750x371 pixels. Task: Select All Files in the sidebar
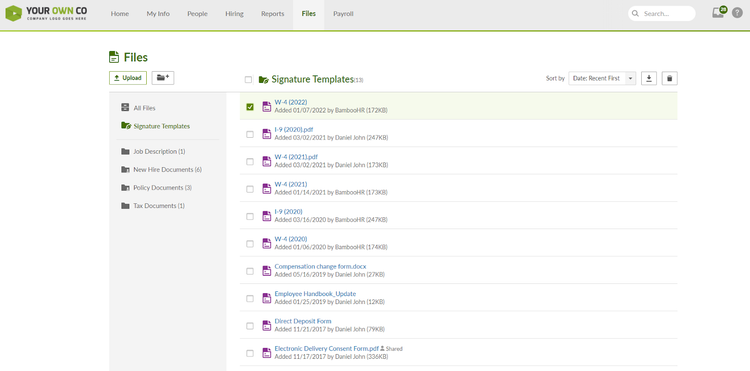138,108
